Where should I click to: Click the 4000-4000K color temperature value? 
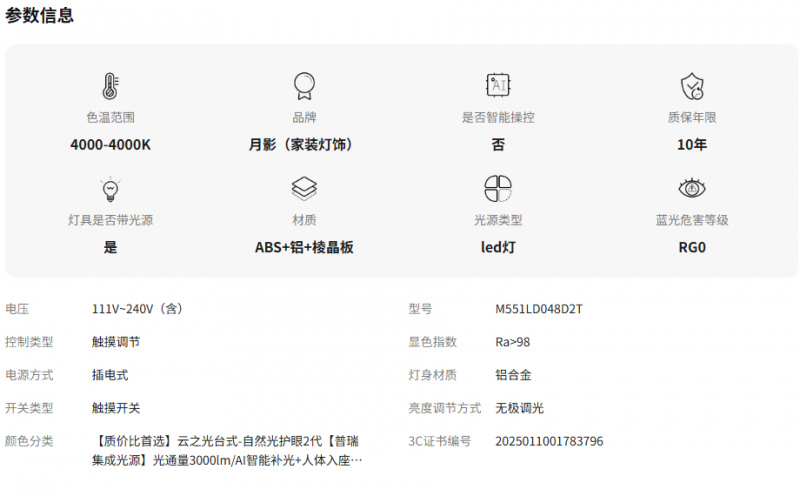(x=110, y=144)
